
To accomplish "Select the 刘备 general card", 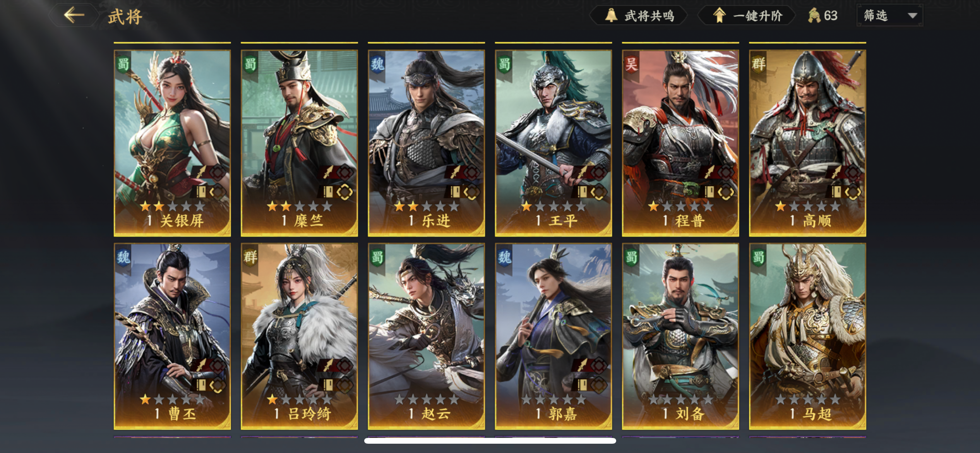I will click(680, 336).
